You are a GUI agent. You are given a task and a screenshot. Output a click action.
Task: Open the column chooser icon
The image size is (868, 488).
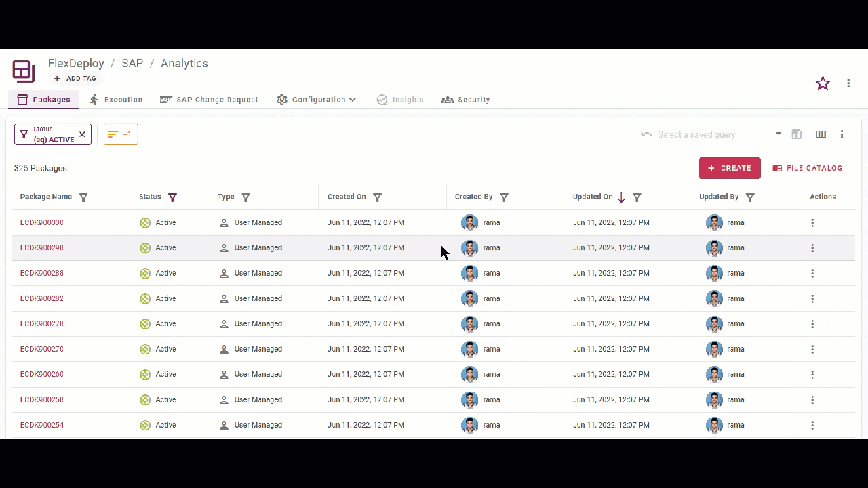coord(821,135)
